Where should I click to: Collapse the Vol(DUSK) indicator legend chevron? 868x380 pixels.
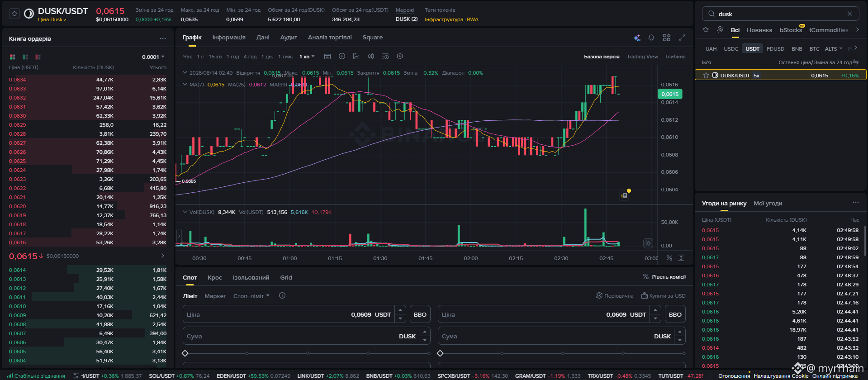pyautogui.click(x=185, y=212)
